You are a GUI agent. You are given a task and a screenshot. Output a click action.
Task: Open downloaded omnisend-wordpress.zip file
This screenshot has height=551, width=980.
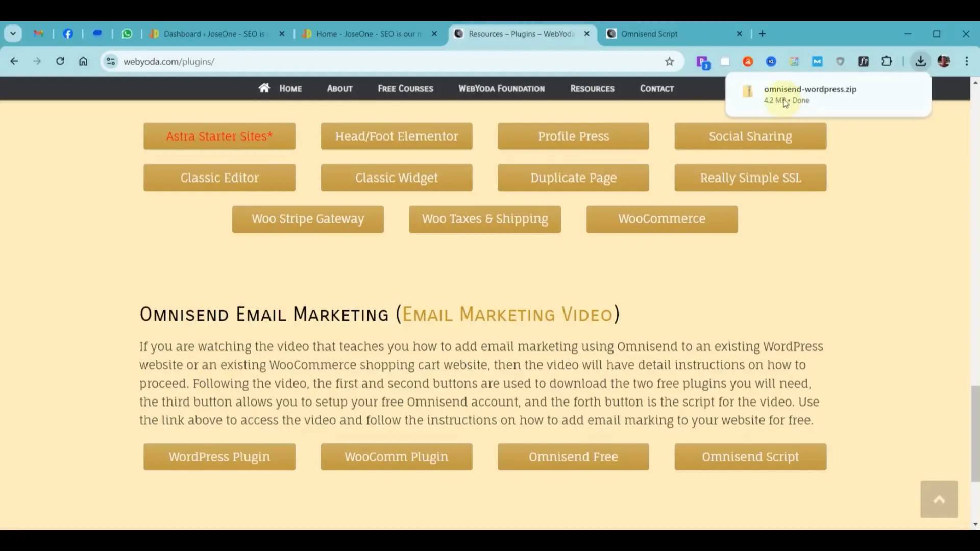[x=810, y=89]
